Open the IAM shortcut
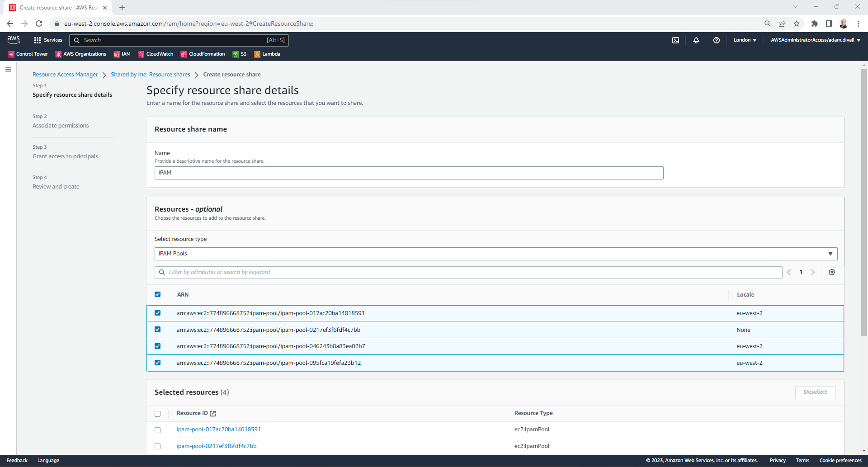Screen dimensions: 868x467 point(122,54)
